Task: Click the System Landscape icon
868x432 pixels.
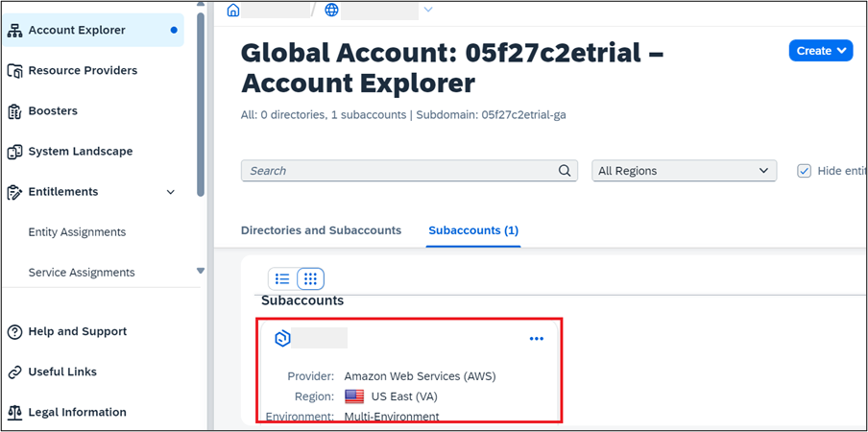Action: point(14,152)
